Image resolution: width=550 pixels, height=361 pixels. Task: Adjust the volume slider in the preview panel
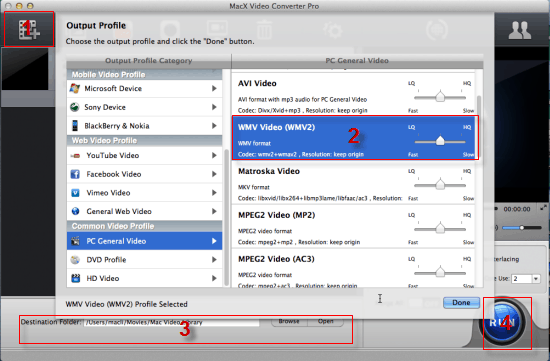point(522,228)
